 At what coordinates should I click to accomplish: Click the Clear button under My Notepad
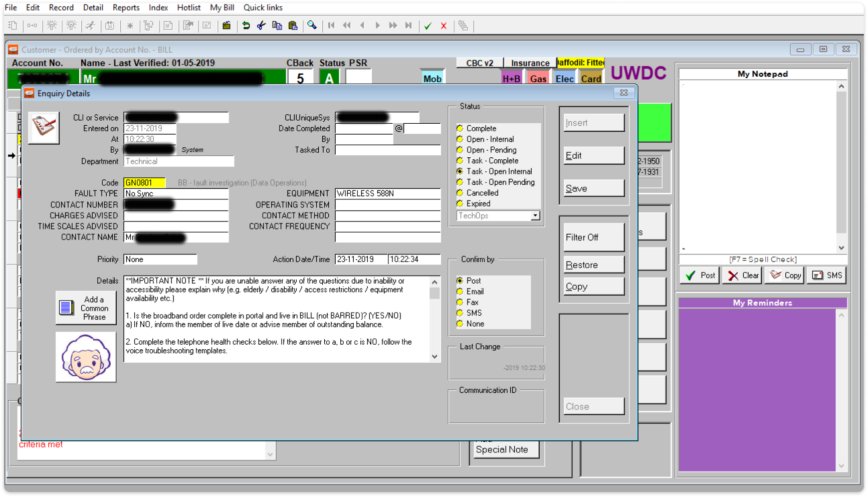point(742,276)
